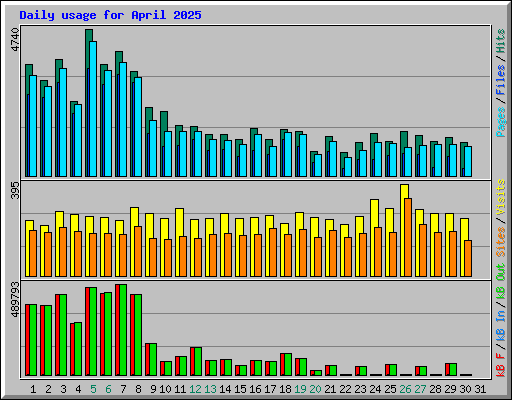Click the green weekend day 27 label

tap(420, 389)
